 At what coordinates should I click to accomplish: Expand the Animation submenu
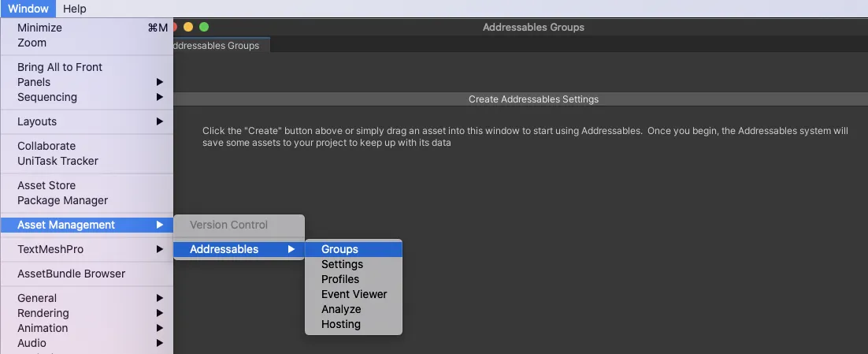[87, 327]
